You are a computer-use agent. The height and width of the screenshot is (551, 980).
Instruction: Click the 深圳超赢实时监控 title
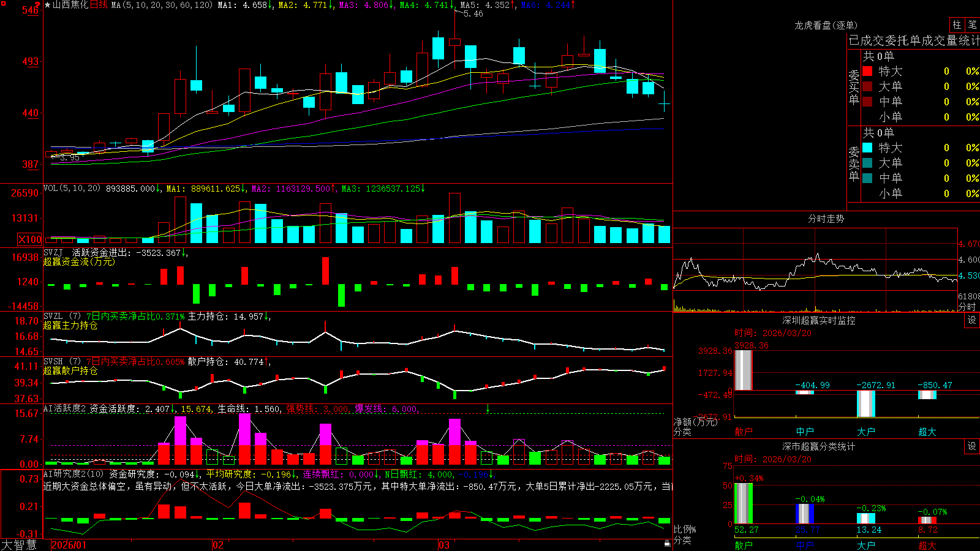coord(818,320)
